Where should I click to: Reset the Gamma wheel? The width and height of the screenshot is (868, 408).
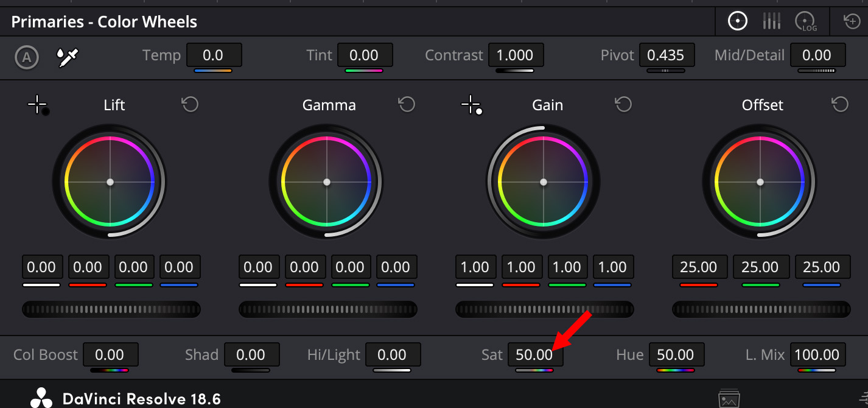407,104
